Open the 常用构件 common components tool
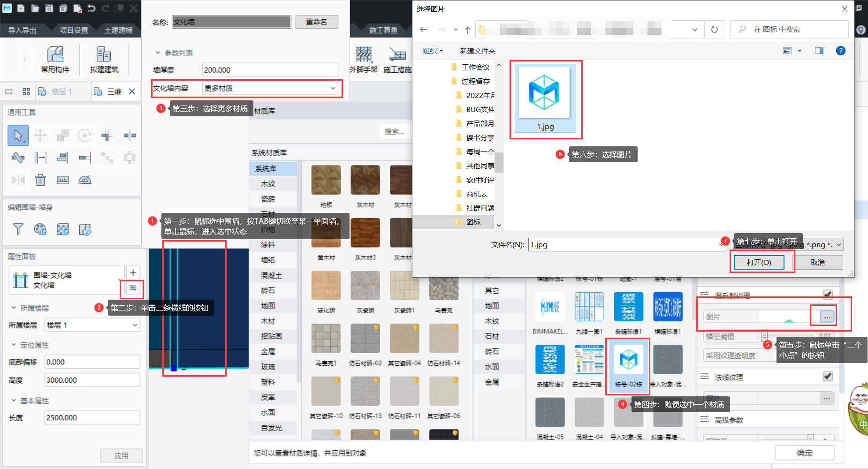The width and height of the screenshot is (868, 469). pos(55,59)
